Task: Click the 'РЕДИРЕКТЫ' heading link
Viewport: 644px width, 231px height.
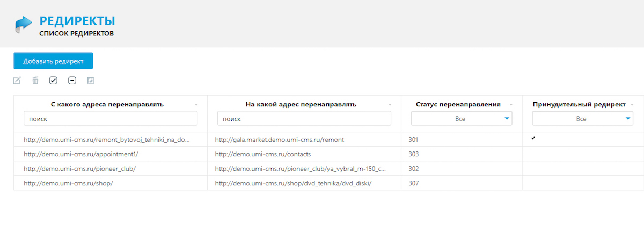Action: click(x=77, y=21)
